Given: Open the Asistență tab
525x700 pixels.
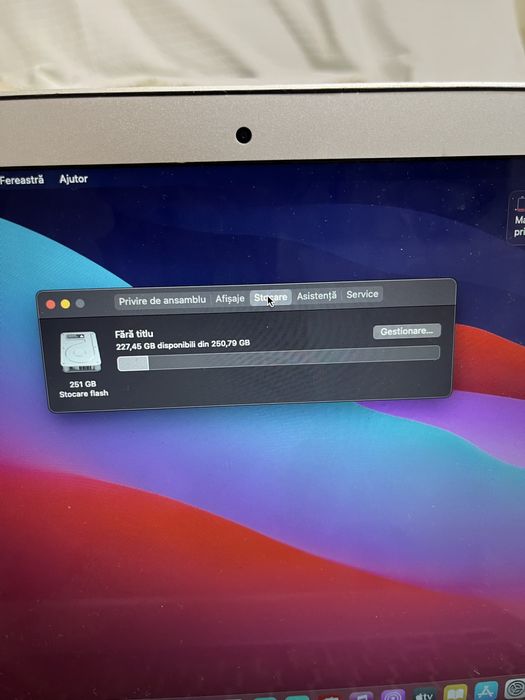Looking at the screenshot, I should pos(317,296).
